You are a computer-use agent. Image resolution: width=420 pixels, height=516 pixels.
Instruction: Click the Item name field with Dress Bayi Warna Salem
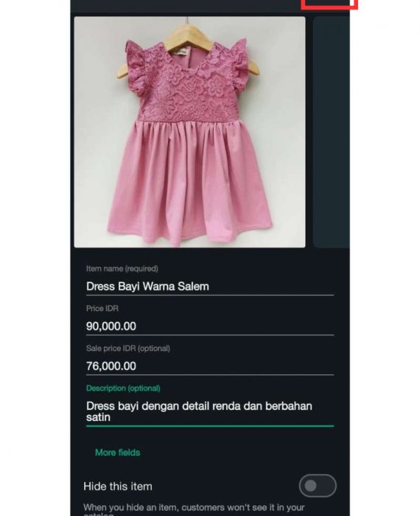pyautogui.click(x=210, y=286)
